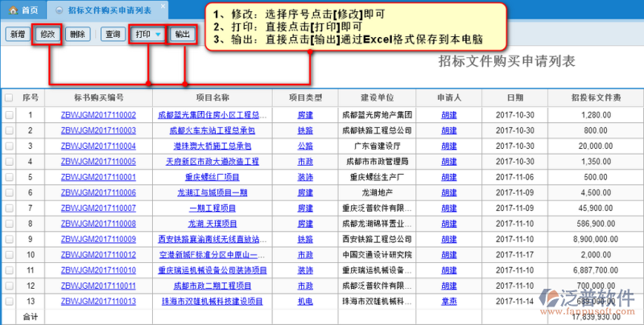The width and height of the screenshot is (644, 325).
Task: Check the checkbox for row 1
Action: click(9, 115)
